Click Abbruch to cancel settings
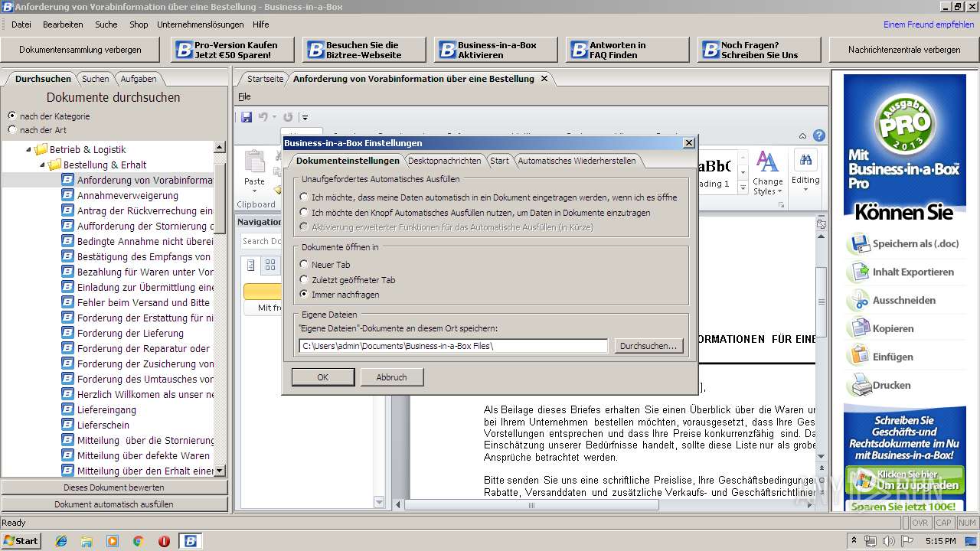Screen dimensions: 980x551 coord(392,377)
